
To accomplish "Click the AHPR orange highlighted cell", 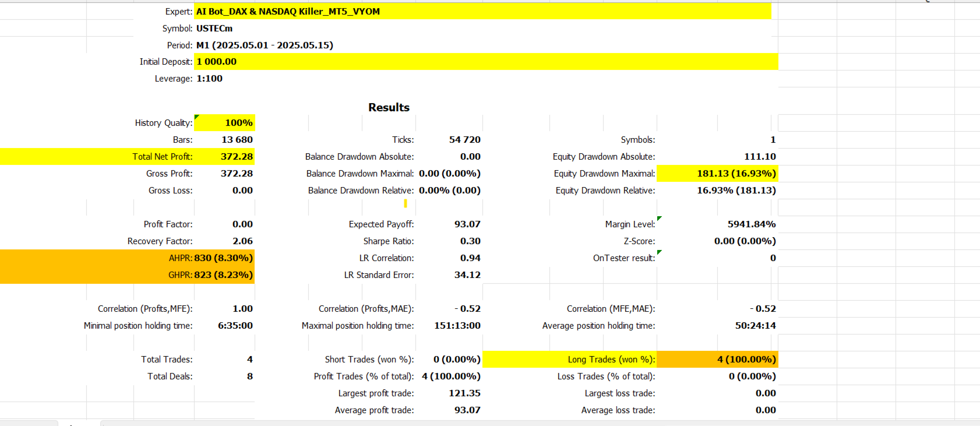I will 127,258.
